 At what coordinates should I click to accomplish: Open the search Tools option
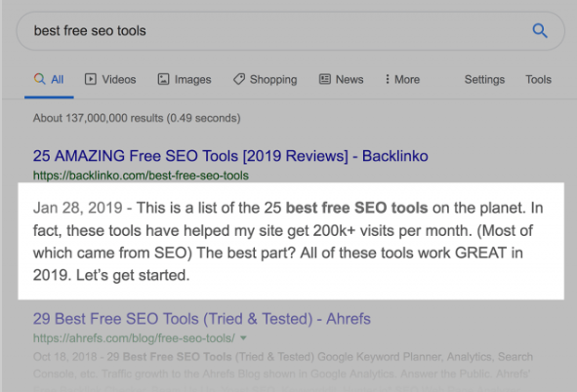[538, 79]
